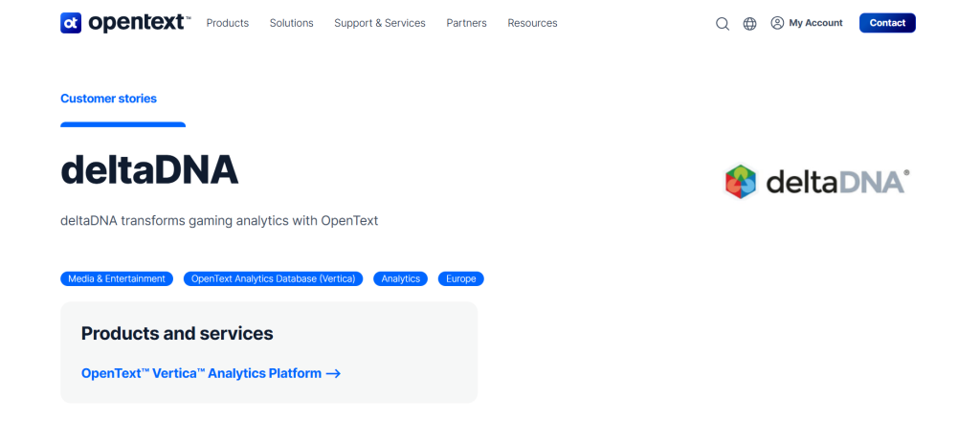Go to the Customer stories link

click(x=109, y=99)
